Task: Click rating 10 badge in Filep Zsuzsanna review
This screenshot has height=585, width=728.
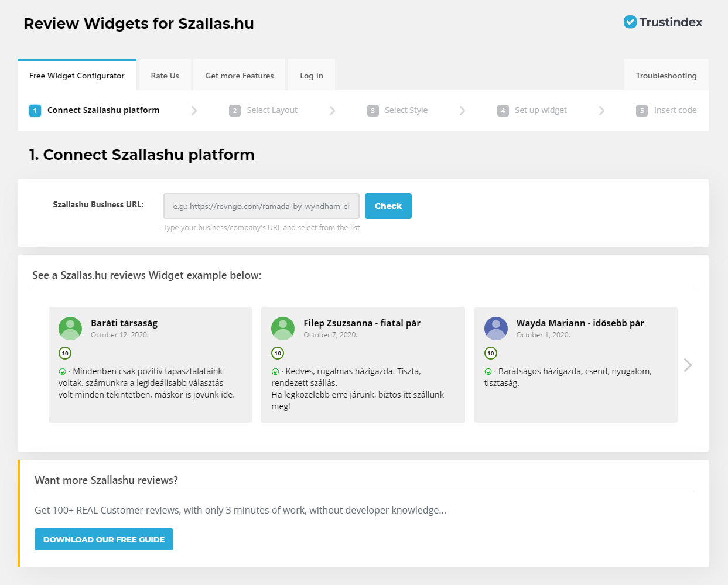Action: tap(278, 353)
